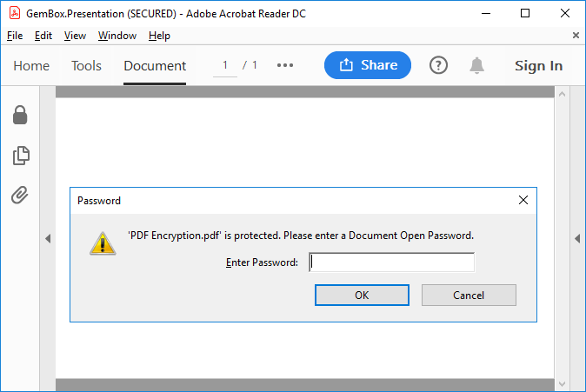Open the attachments paperclip panel

(20, 195)
